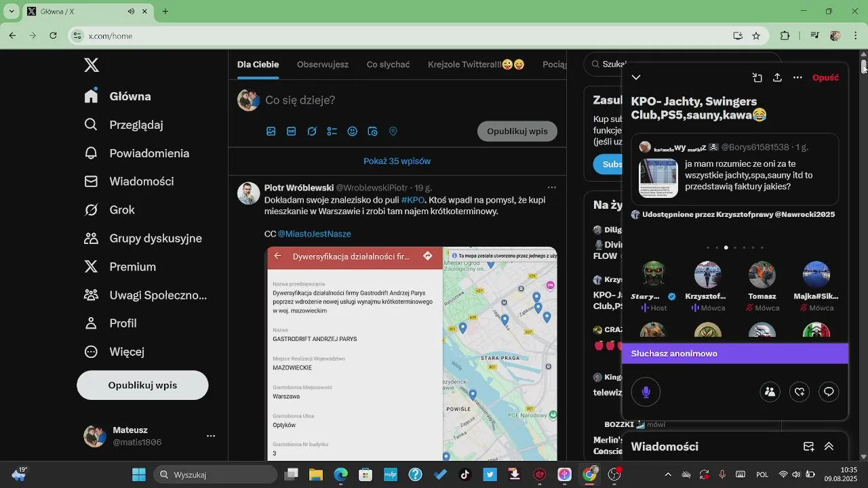868x488 pixels.
Task: Open Premium X icon in sidebar
Action: (x=92, y=267)
